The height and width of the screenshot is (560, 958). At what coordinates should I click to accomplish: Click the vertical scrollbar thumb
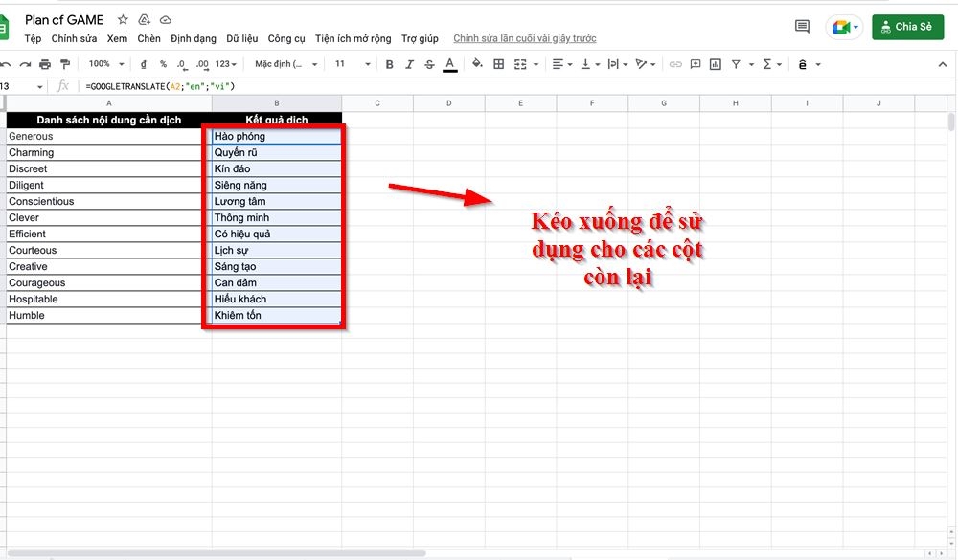pyautogui.click(x=951, y=122)
